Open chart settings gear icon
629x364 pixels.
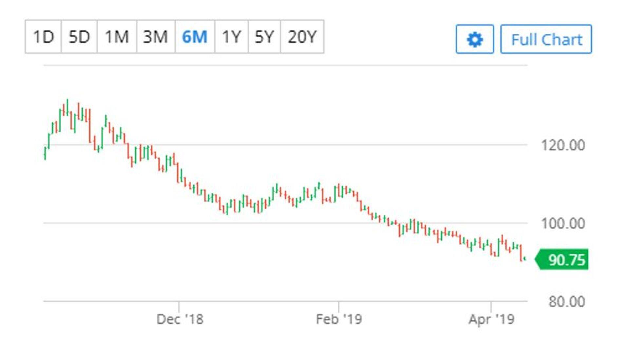coord(475,39)
